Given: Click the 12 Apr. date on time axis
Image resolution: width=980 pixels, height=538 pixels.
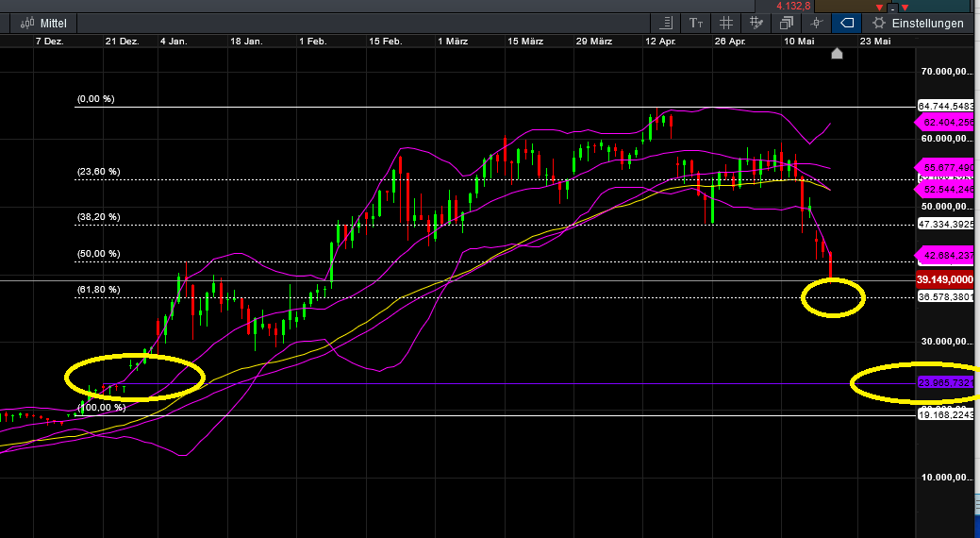Looking at the screenshot, I should click(x=660, y=42).
